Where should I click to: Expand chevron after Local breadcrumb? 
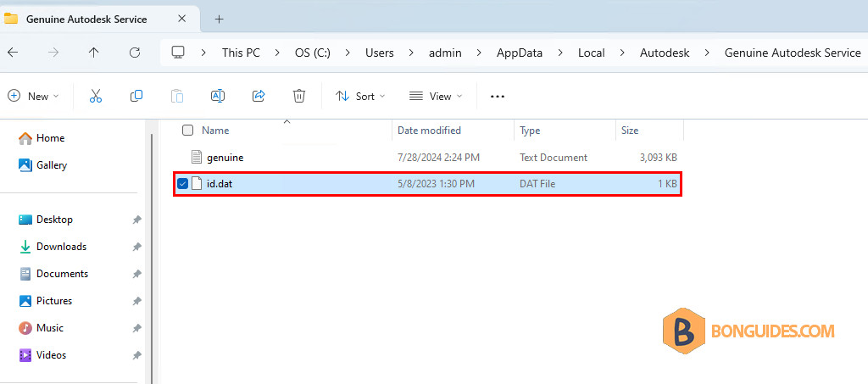[x=622, y=53]
